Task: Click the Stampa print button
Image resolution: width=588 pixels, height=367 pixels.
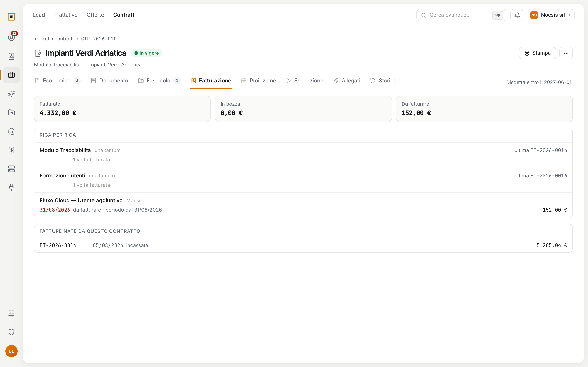Action: tap(537, 53)
